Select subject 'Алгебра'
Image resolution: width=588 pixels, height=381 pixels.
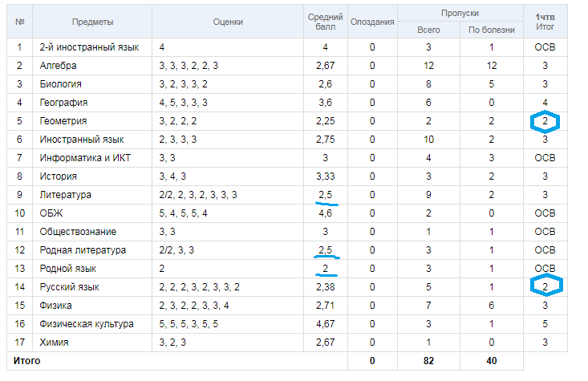[58, 66]
